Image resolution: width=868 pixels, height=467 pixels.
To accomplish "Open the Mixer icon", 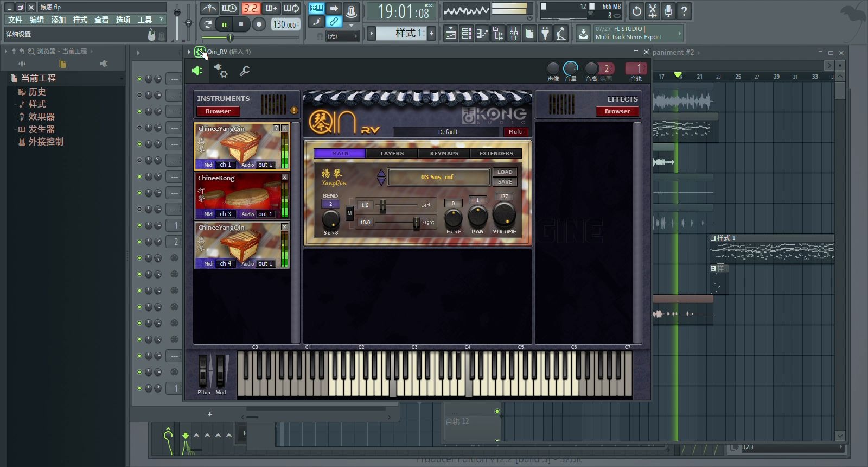I will [513, 34].
